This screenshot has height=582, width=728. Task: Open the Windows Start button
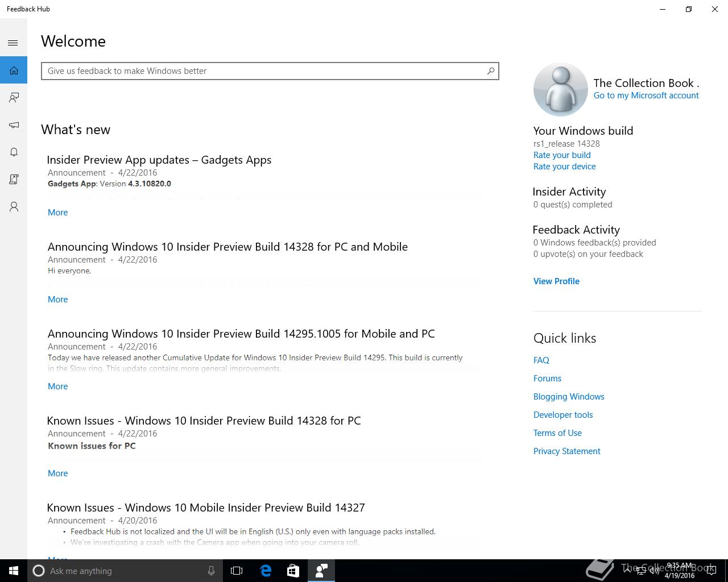[x=14, y=571]
